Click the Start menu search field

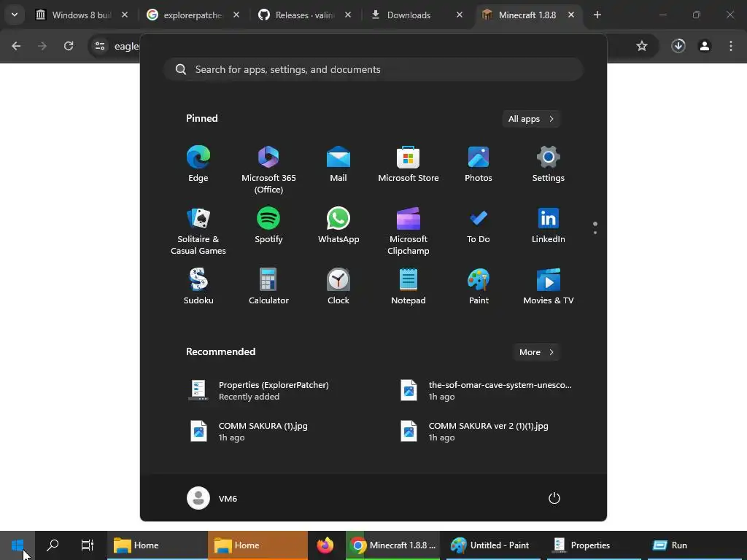tap(373, 69)
